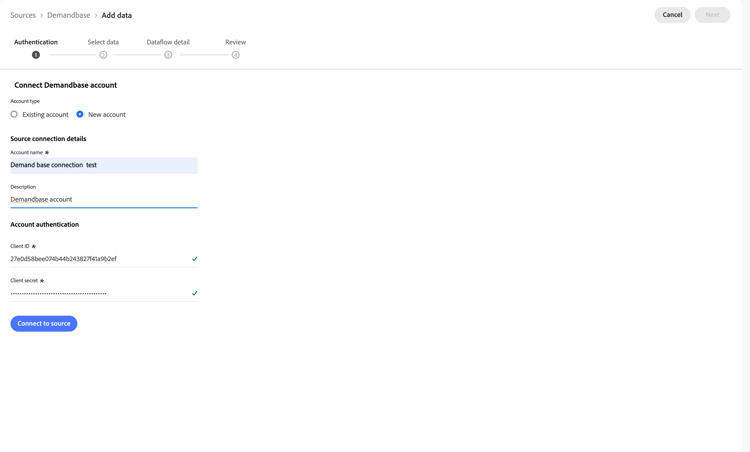Click step 3 Dataflow detail circle

(x=168, y=55)
